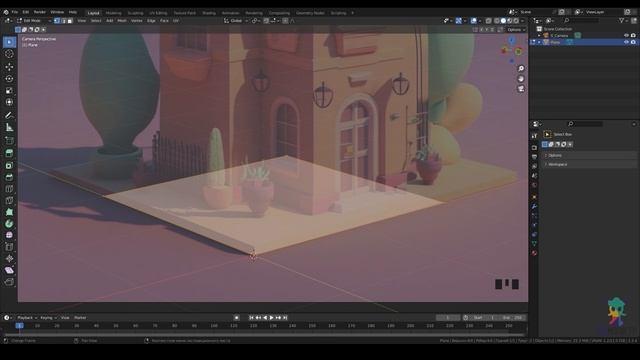640x360 pixels.
Task: Play the animation forward
Action: click(271, 318)
